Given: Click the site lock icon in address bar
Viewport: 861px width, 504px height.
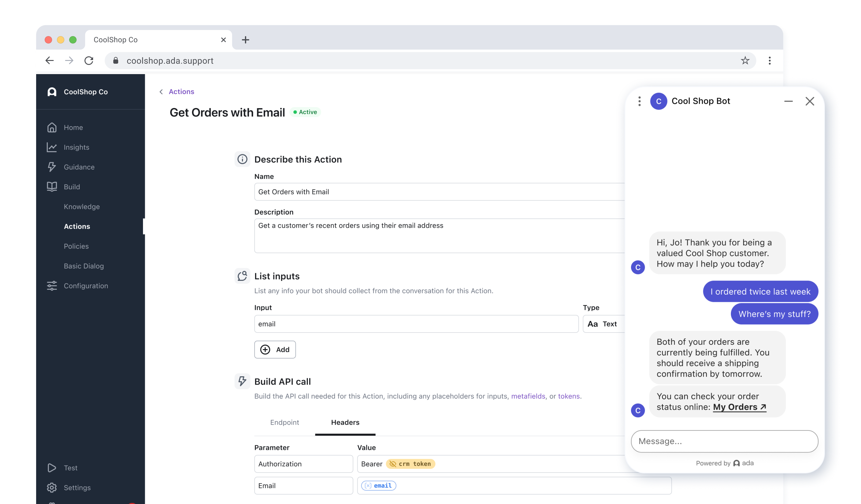Looking at the screenshot, I should point(115,61).
